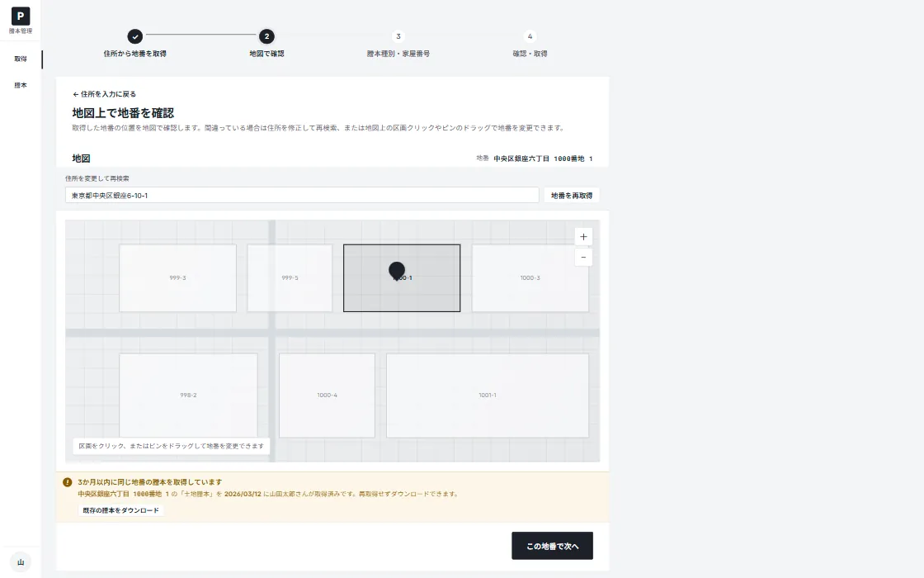The width and height of the screenshot is (924, 578).
Task: Click 地番を再取得 button
Action: pyautogui.click(x=572, y=195)
